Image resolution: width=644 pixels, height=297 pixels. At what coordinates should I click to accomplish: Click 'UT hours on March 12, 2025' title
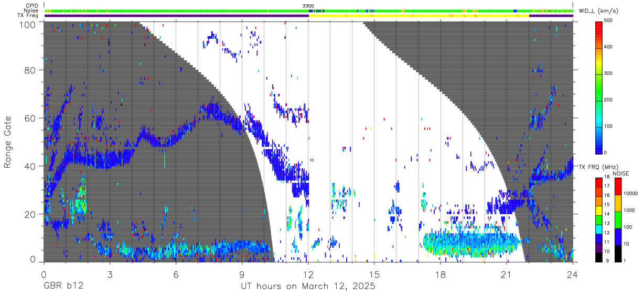coord(308,287)
